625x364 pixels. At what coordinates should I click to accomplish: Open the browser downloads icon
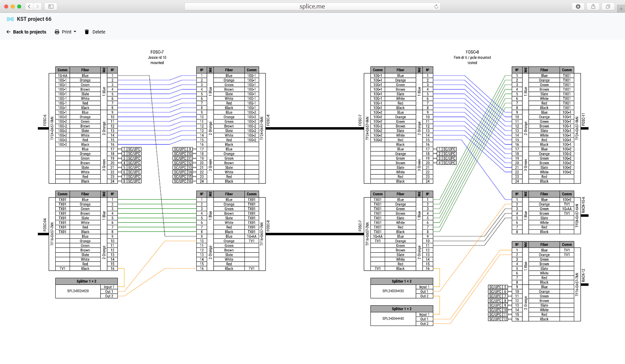[x=578, y=6]
